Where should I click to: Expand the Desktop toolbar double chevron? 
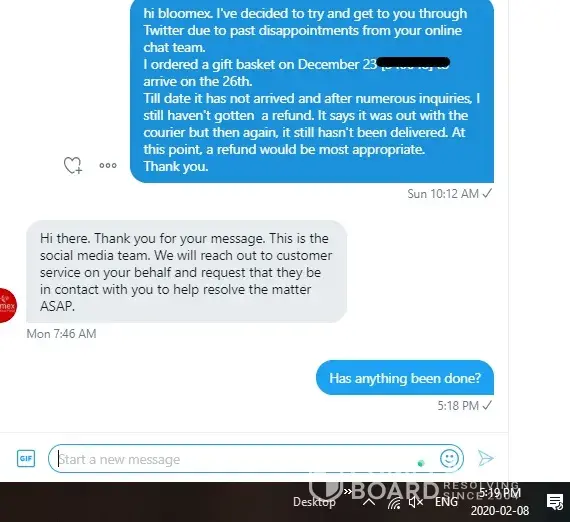(348, 491)
